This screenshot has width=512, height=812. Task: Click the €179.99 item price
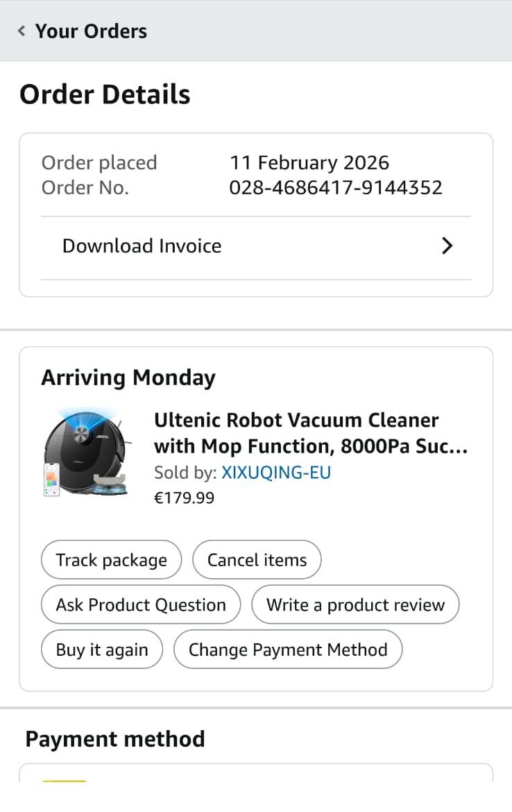(x=184, y=498)
